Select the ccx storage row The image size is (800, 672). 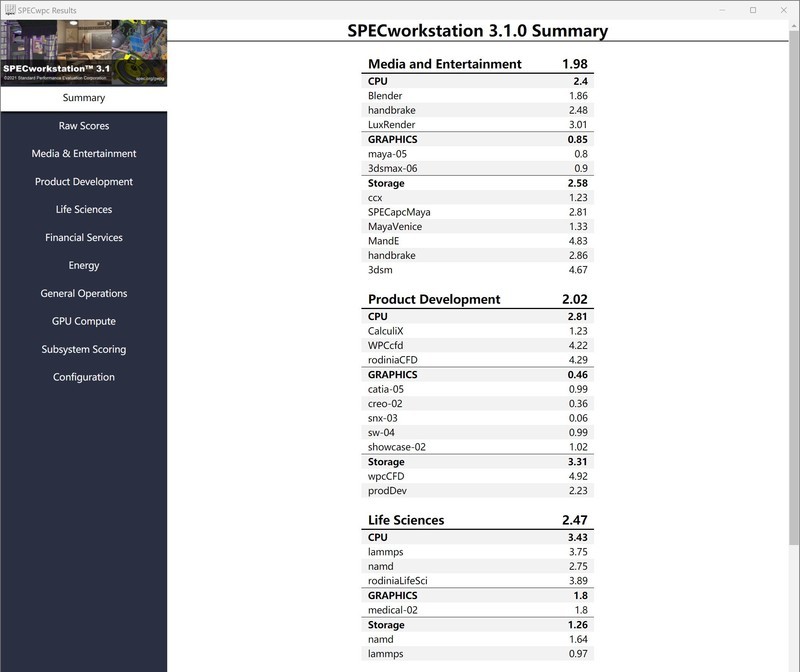pyautogui.click(x=478, y=197)
